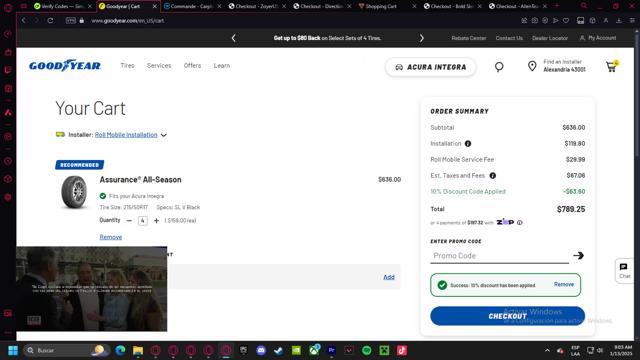The height and width of the screenshot is (360, 640).
Task: Click the Goodyear logo
Action: click(x=64, y=66)
